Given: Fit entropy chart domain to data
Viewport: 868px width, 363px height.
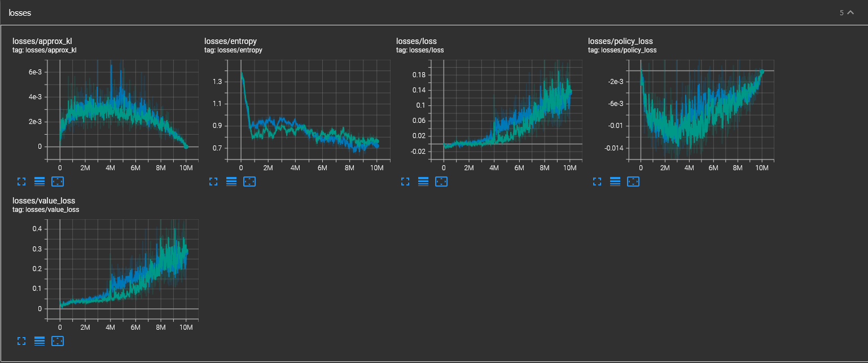Looking at the screenshot, I should (249, 181).
